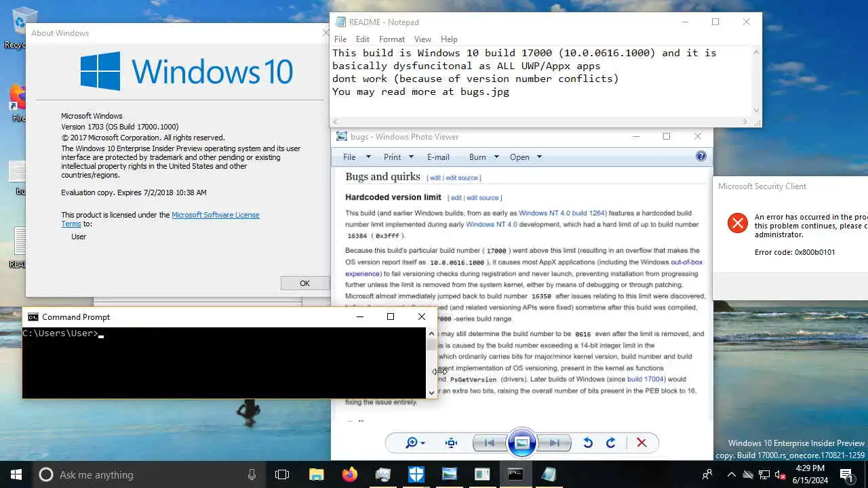Switch to Notepad taskbar icon
The image size is (868, 488).
click(549, 474)
